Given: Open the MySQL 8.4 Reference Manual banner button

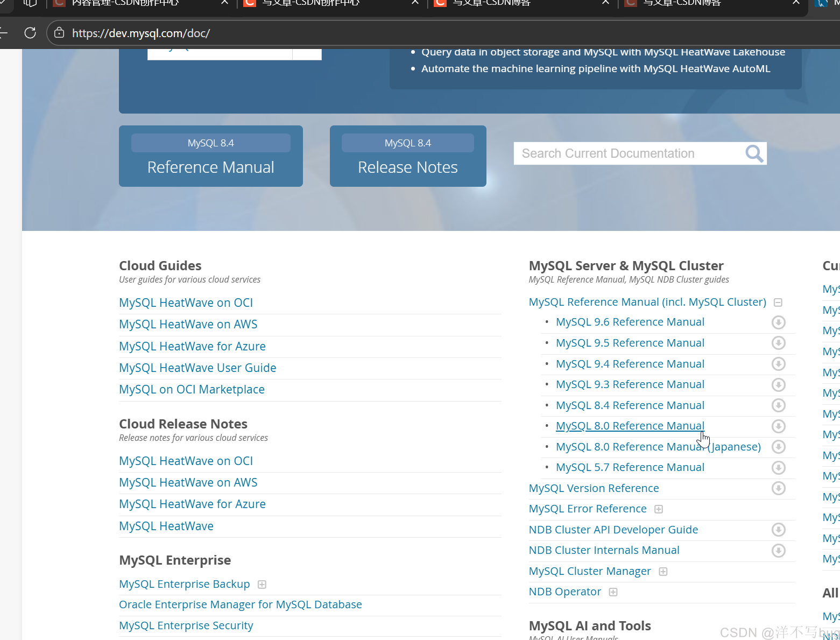Looking at the screenshot, I should [211, 156].
